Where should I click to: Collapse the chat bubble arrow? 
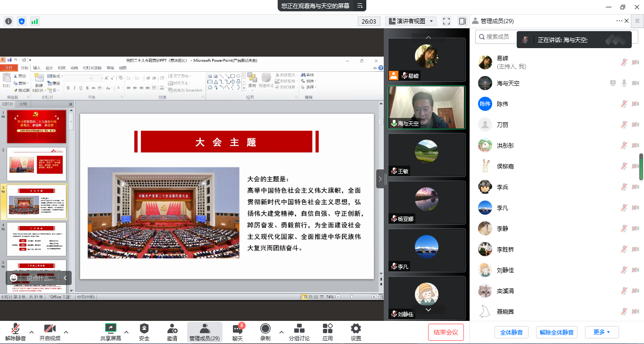tap(65, 278)
